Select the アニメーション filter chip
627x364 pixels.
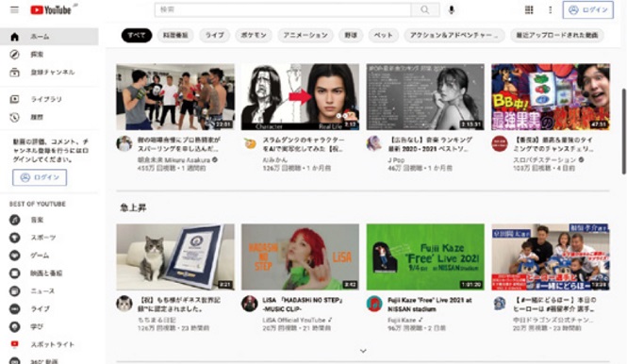pyautogui.click(x=305, y=35)
